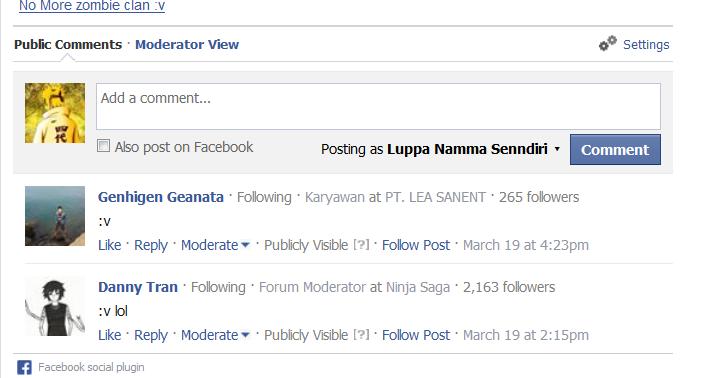This screenshot has height=378, width=706.
Task: Open Genhigen Geanata's profile picture
Action: (55, 216)
